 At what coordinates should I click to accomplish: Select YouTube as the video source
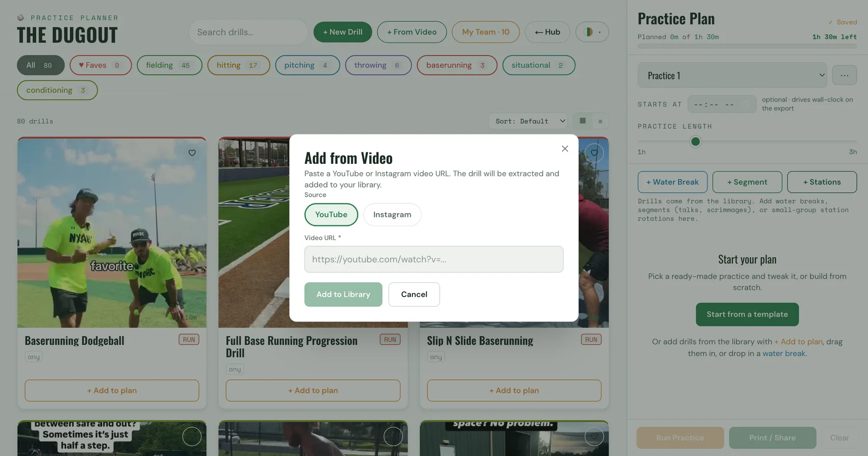click(x=331, y=215)
